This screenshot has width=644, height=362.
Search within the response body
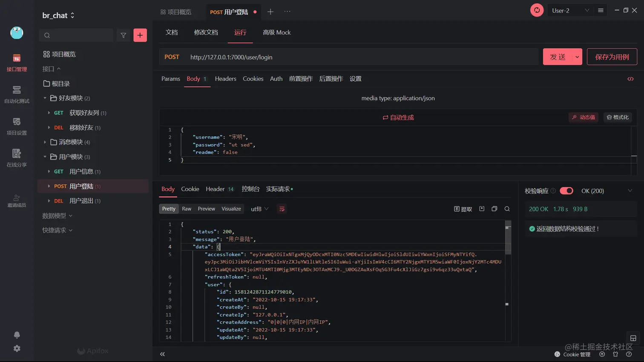(x=507, y=209)
